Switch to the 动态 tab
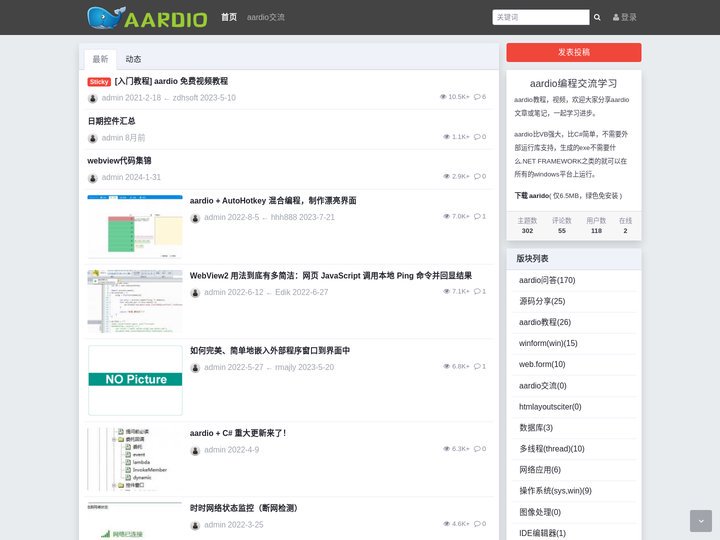720x540 pixels. click(133, 59)
